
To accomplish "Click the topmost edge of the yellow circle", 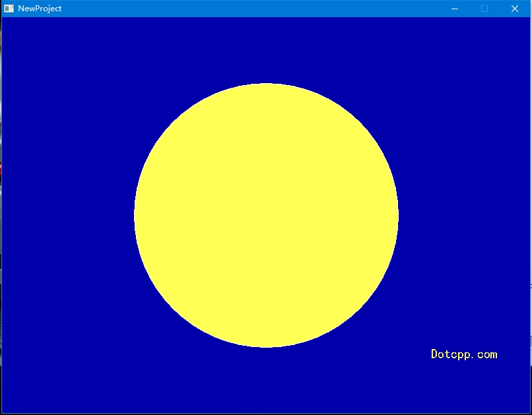I will click(x=266, y=85).
